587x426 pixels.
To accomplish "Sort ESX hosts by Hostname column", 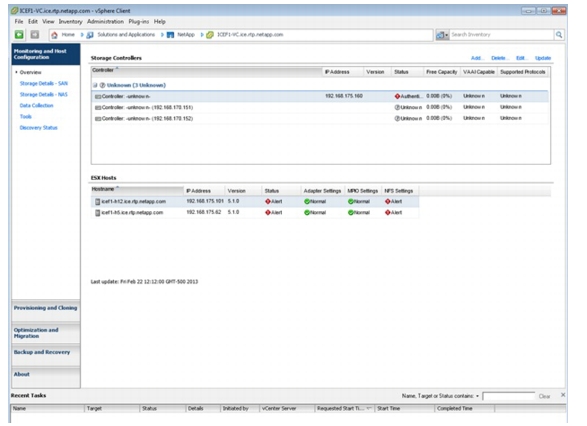I will click(137, 190).
